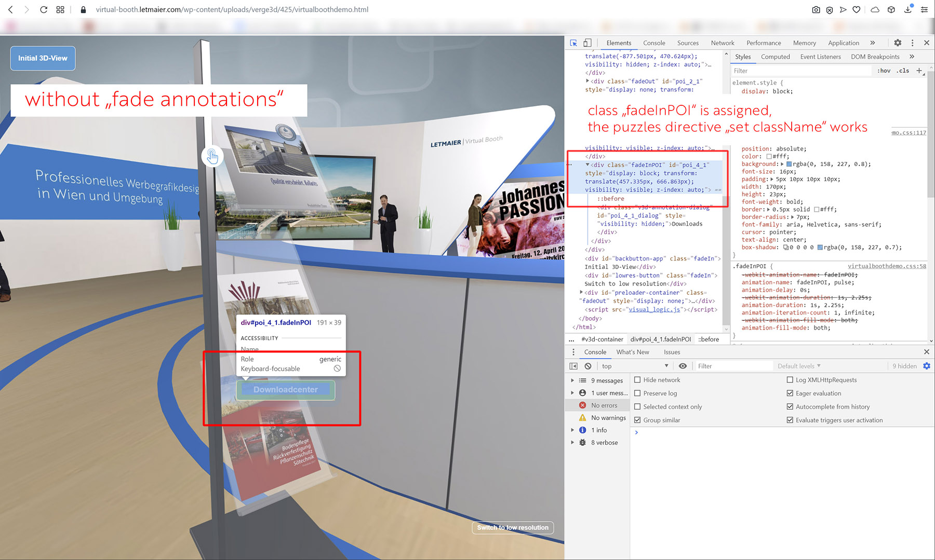The height and width of the screenshot is (560, 935).
Task: Open the virtualboothdemo.css:58 source link
Action: pyautogui.click(x=887, y=266)
